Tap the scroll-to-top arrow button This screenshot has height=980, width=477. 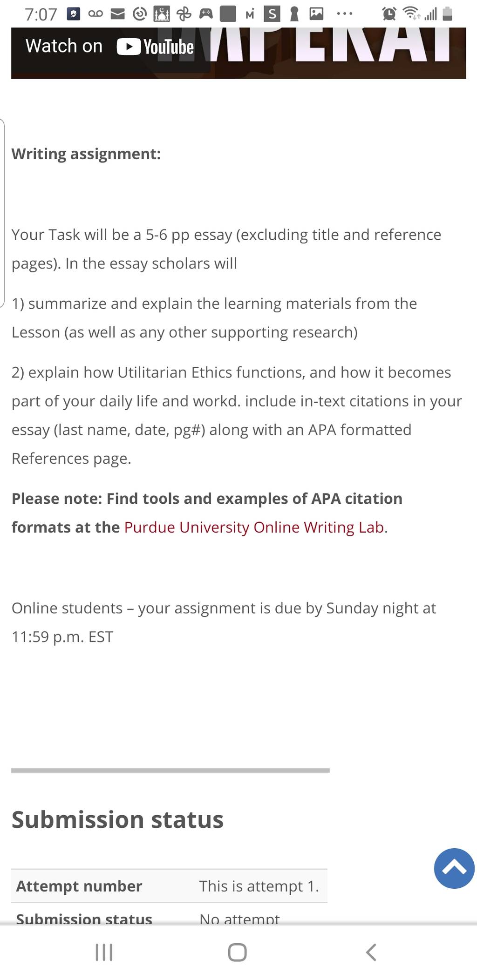454,868
